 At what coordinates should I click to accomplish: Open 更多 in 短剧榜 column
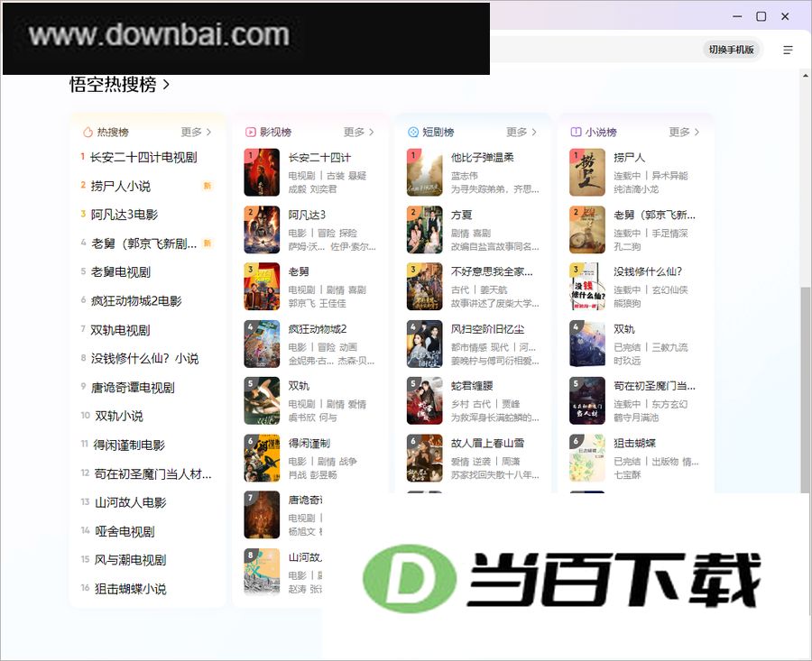521,132
